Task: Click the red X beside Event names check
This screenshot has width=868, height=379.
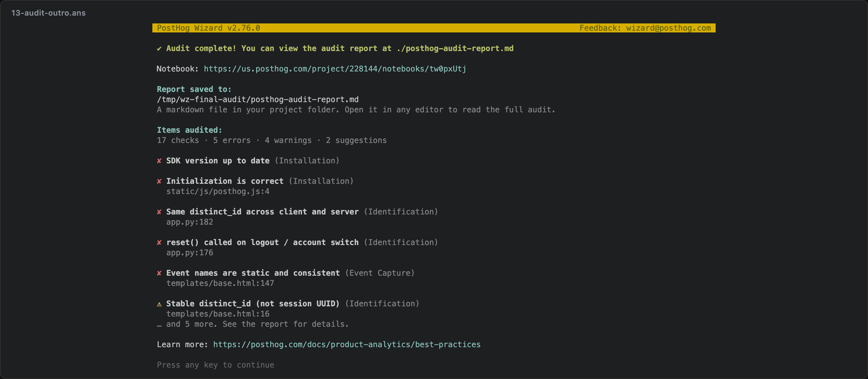Action: click(159, 273)
